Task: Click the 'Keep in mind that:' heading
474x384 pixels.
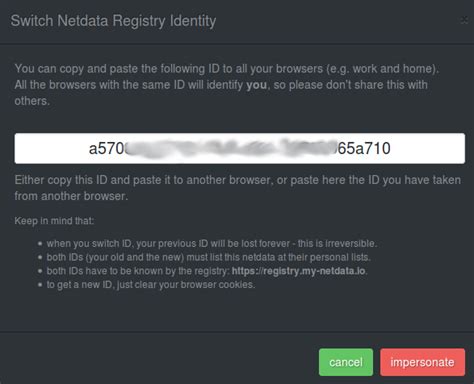Action: click(54, 221)
